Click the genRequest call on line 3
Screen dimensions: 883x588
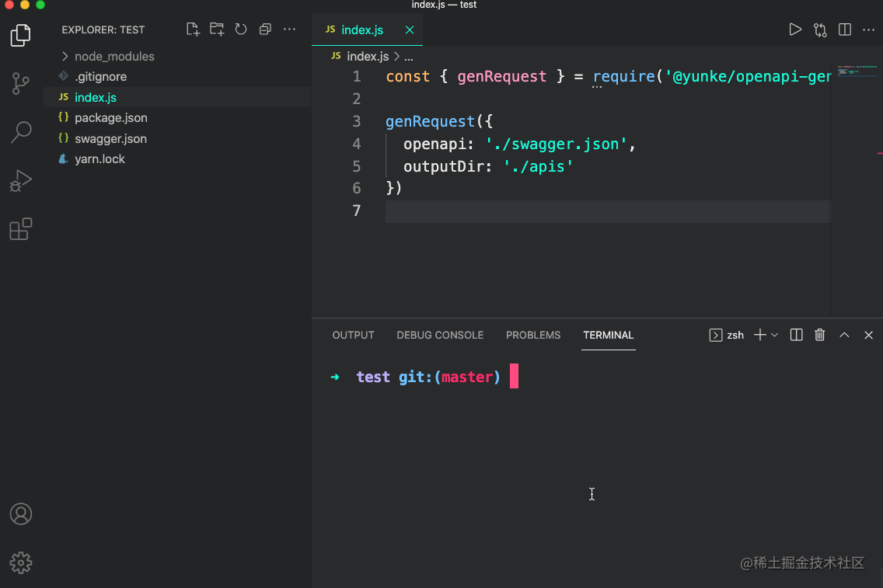coord(431,121)
